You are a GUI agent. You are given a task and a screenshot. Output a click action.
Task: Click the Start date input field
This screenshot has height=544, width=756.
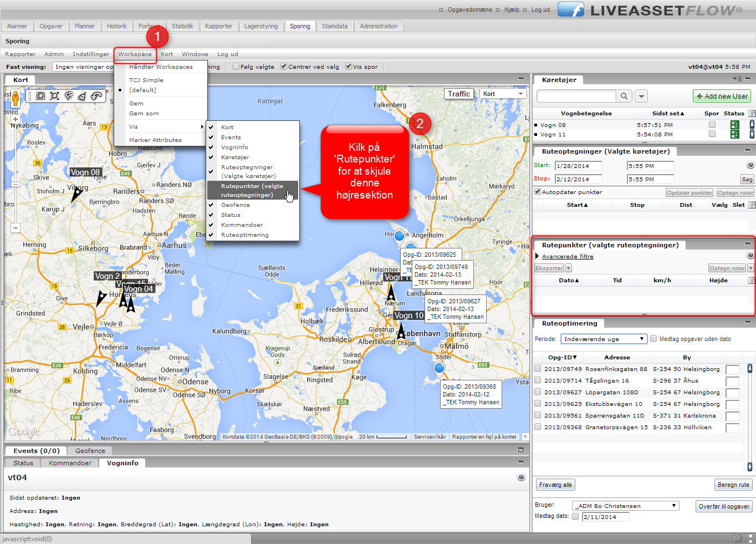pyautogui.click(x=579, y=166)
